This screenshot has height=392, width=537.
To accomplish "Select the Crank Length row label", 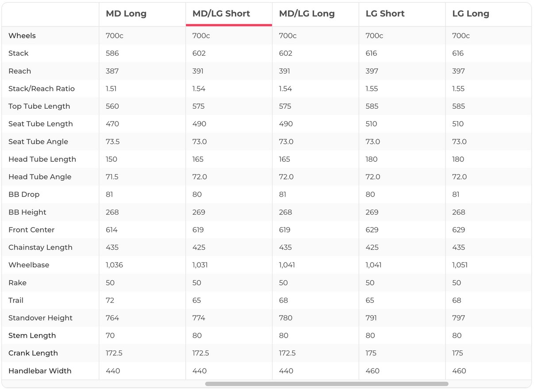I will [33, 353].
